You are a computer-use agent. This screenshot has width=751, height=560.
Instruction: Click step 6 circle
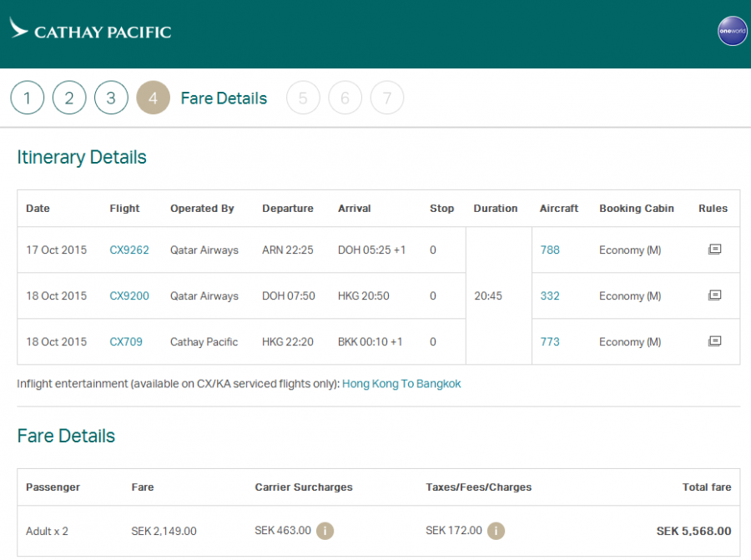(345, 98)
